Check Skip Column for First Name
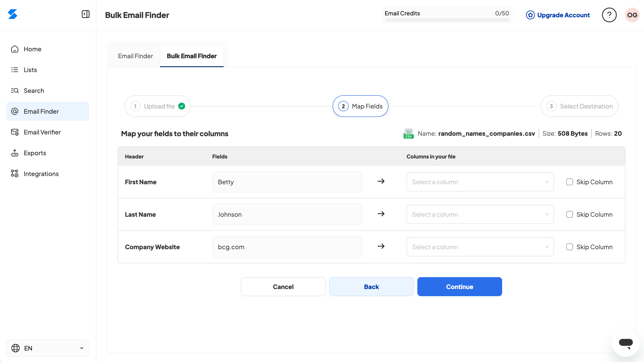 [x=569, y=182]
